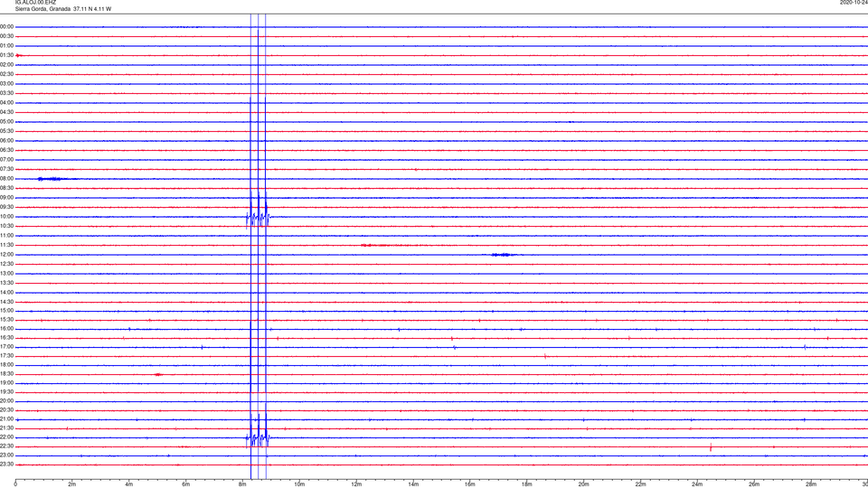Click the 16m tick label on the axis
Viewport: 868px width, 488px height.
[x=470, y=484]
